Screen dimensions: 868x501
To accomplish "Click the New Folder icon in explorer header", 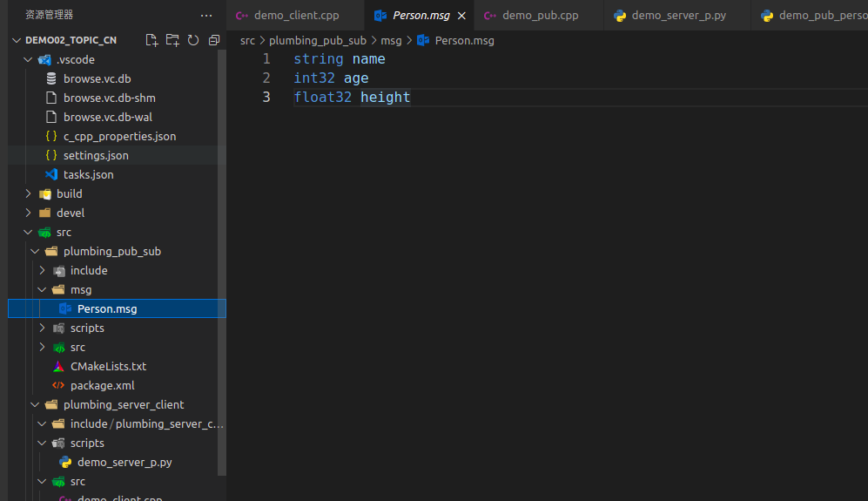I will (172, 40).
